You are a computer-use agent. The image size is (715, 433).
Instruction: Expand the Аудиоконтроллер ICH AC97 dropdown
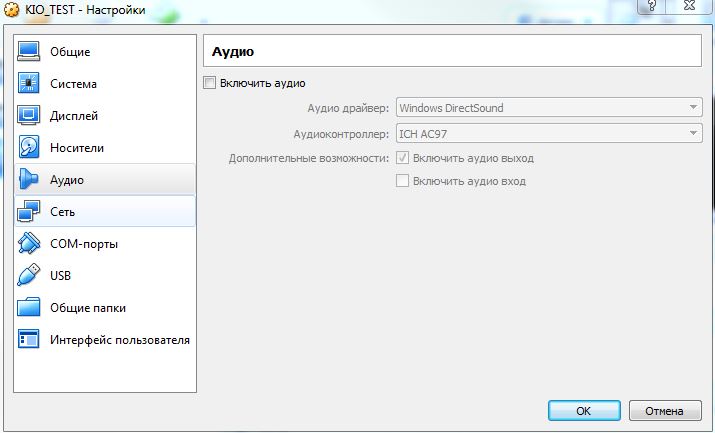click(549, 133)
